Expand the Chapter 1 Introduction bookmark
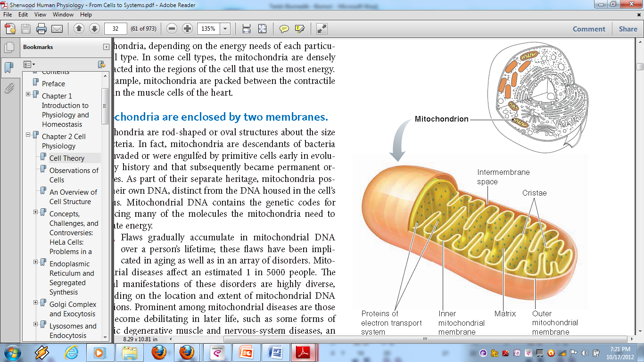Screen dimensions: 644x362 [28, 94]
